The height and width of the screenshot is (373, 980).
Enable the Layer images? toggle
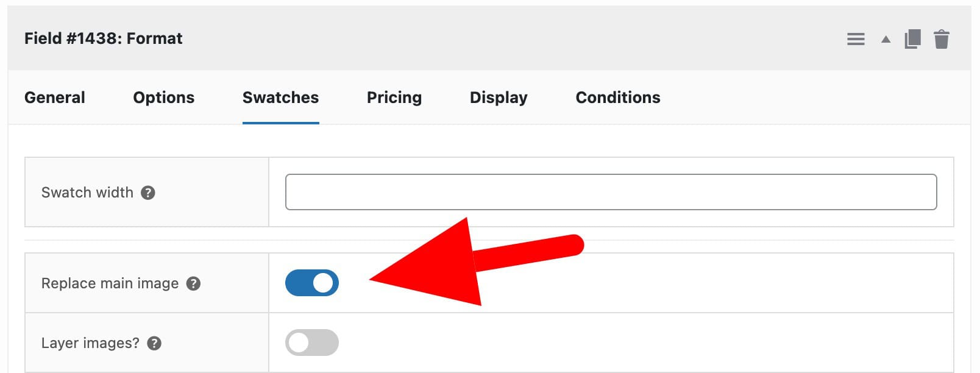311,343
